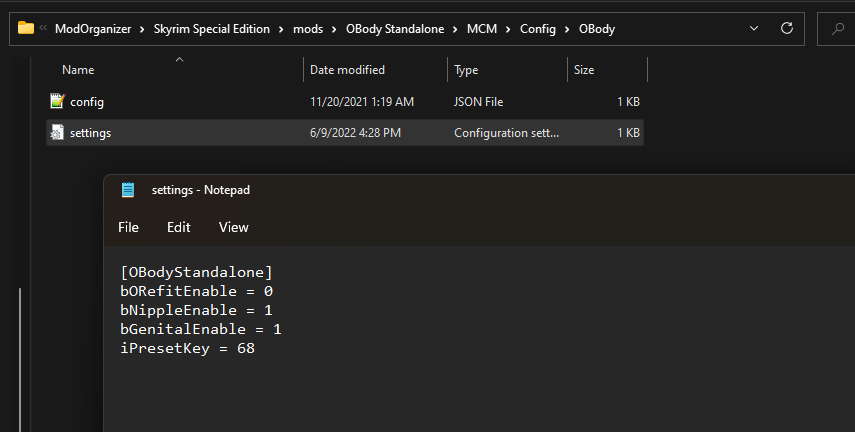Image resolution: width=855 pixels, height=432 pixels.
Task: Place cursor on bORefitEnable = 0 line
Action: coord(196,291)
